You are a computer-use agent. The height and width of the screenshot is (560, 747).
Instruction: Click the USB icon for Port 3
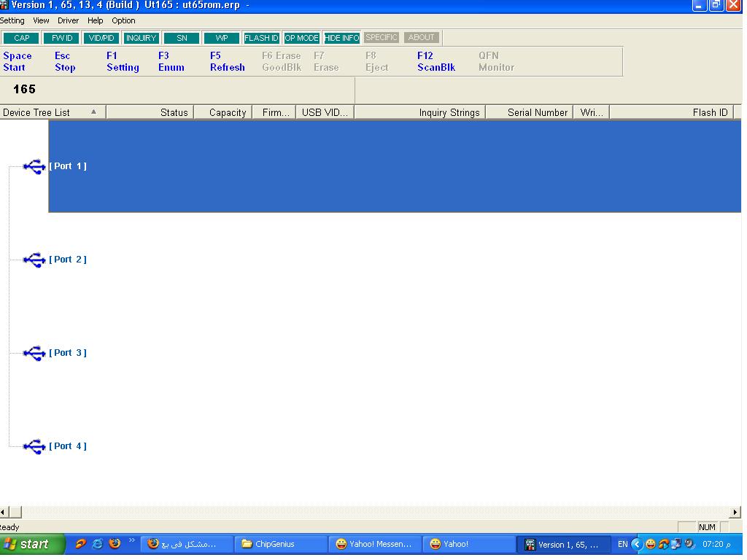(34, 354)
